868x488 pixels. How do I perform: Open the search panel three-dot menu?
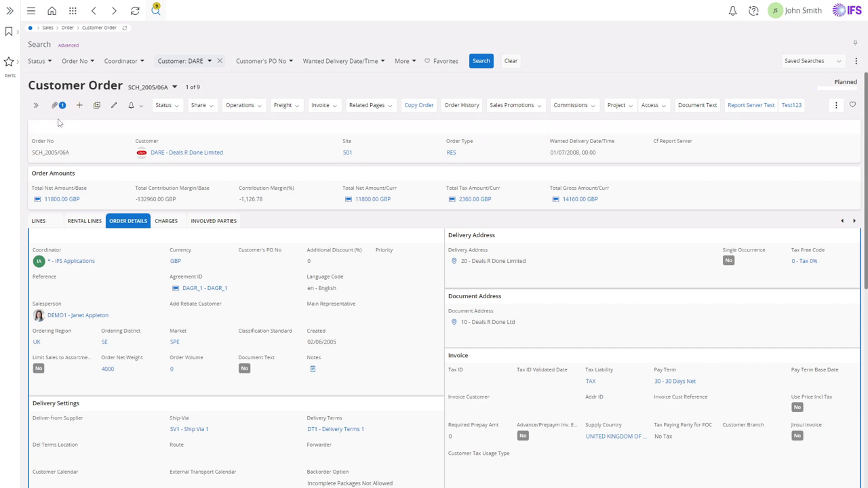tap(856, 61)
